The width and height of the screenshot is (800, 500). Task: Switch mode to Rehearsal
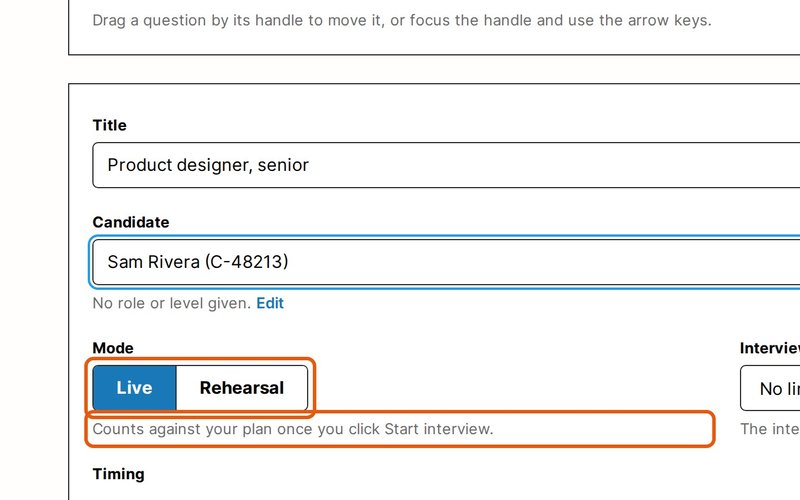(242, 388)
